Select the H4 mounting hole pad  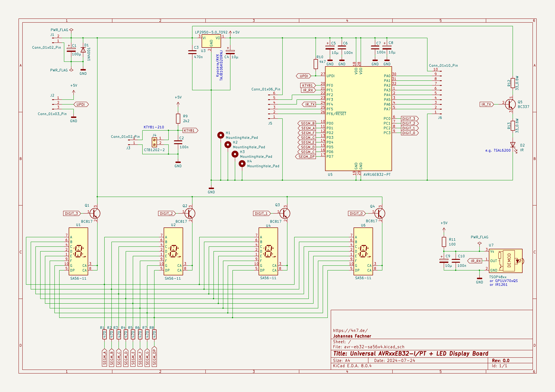click(x=242, y=164)
